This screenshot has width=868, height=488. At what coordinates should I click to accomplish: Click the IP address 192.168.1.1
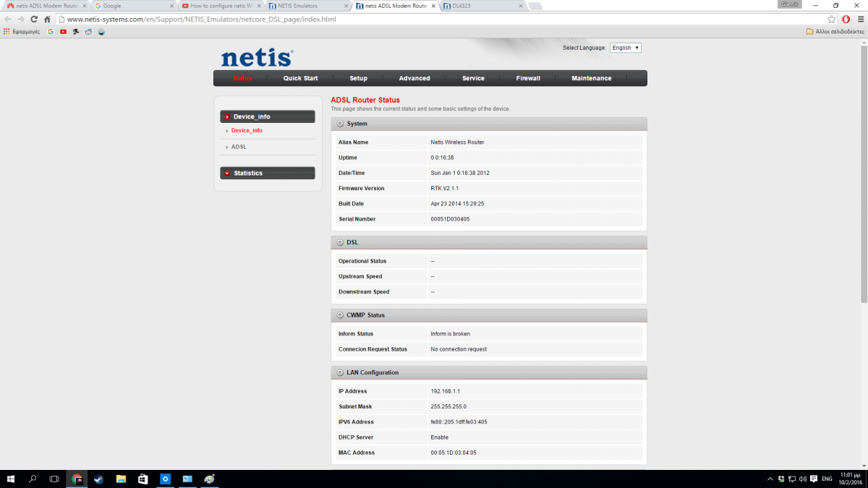pyautogui.click(x=445, y=391)
